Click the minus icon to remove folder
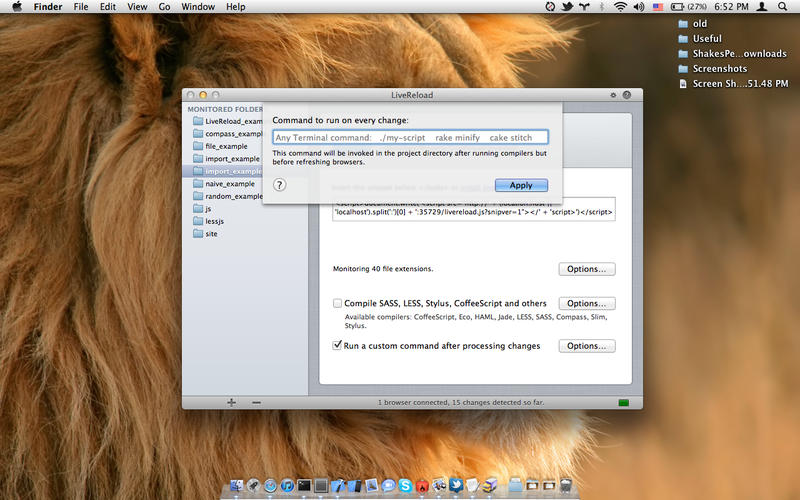 point(256,402)
